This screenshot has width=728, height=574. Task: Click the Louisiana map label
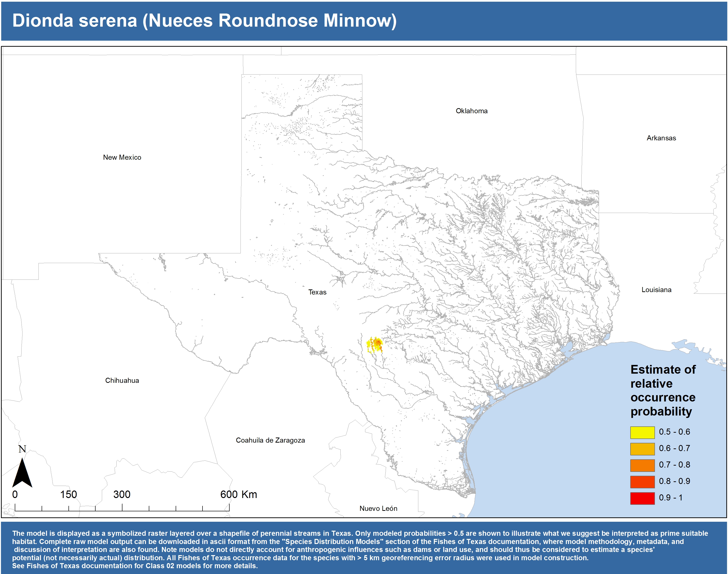click(x=656, y=290)
